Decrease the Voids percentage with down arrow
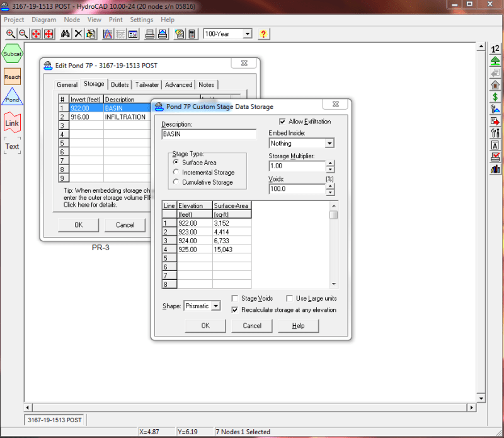 (x=330, y=192)
